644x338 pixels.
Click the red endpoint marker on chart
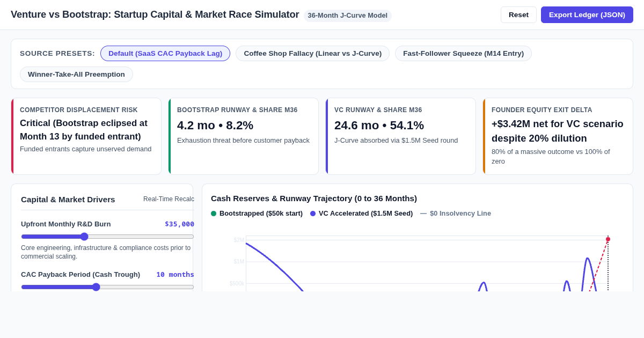click(x=608, y=239)
